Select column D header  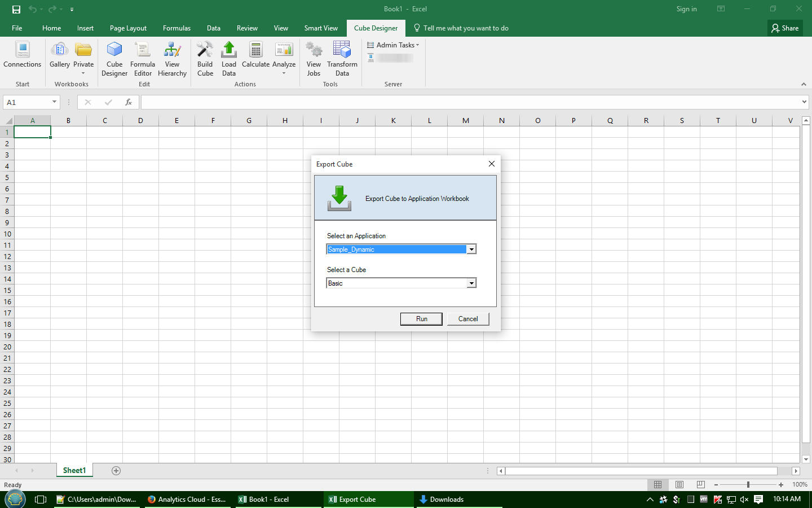(140, 120)
